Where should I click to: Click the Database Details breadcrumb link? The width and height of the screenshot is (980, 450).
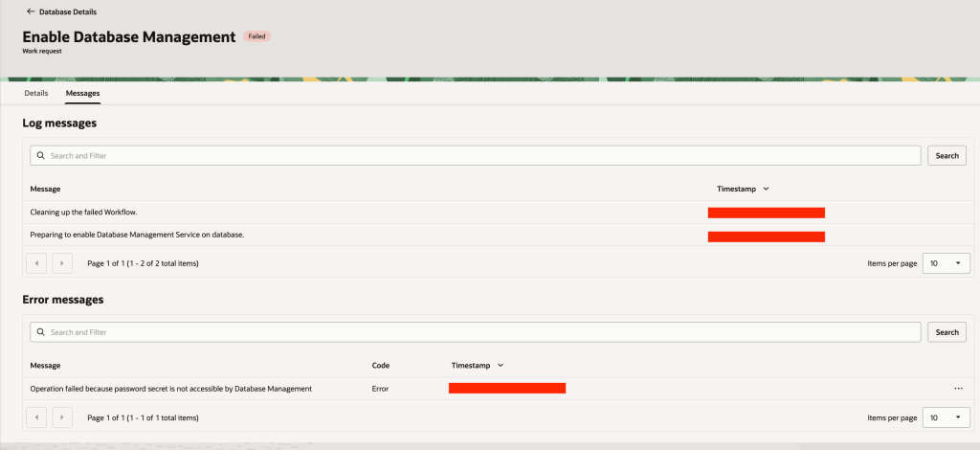pos(67,11)
